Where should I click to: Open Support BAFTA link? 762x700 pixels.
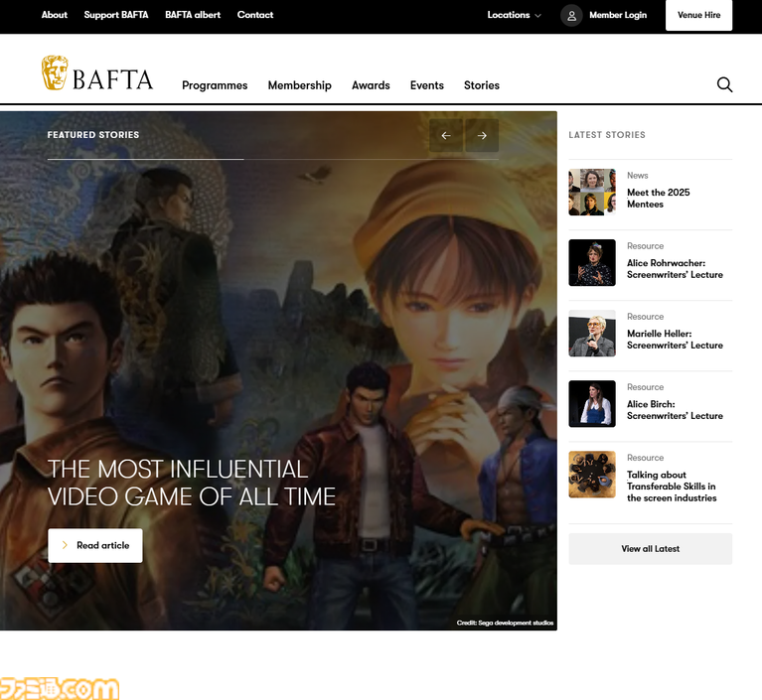(116, 15)
